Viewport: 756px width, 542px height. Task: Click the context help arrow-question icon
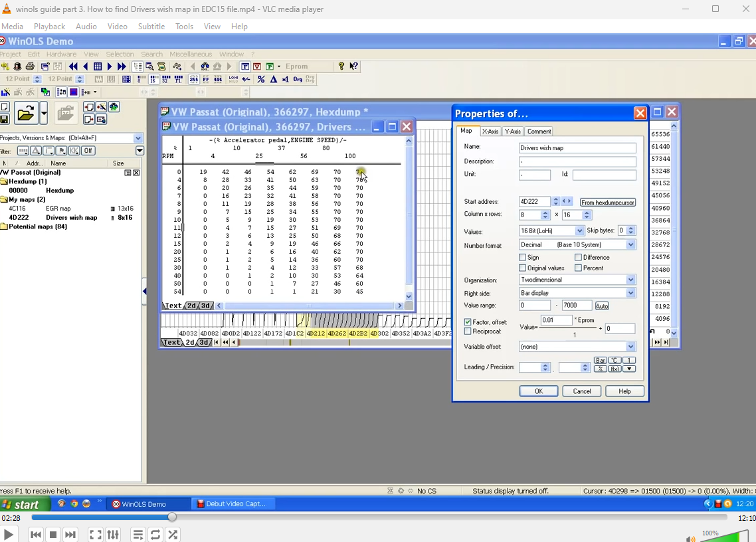coord(354,66)
